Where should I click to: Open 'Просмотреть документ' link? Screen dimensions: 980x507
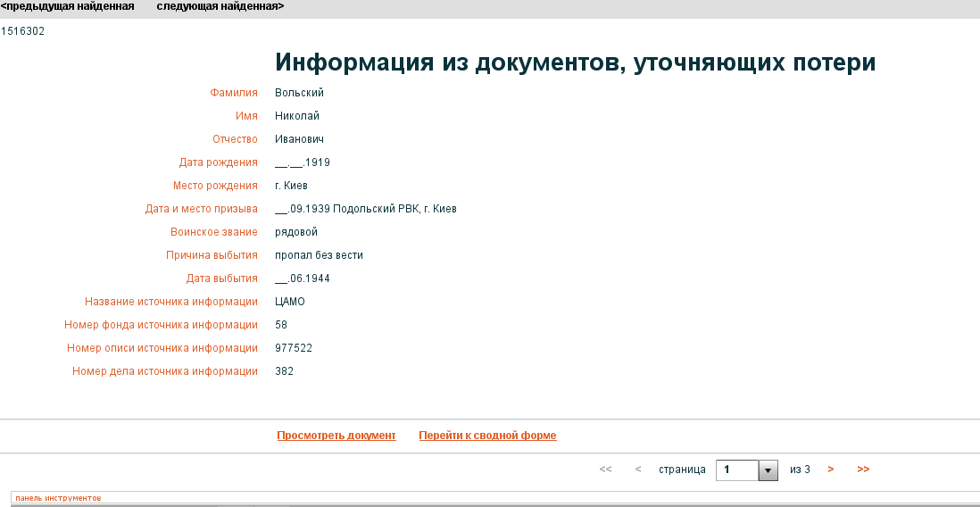(336, 436)
